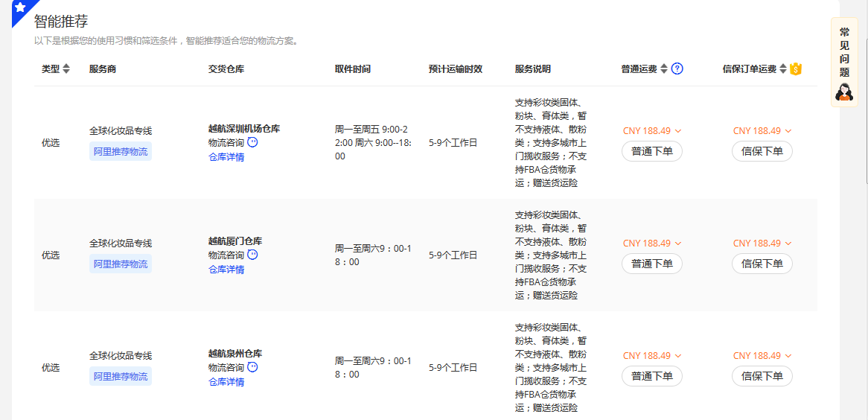View 仓库详情 link for 越航泉州仓库
Viewport: 868px width, 420px height.
pos(226,382)
